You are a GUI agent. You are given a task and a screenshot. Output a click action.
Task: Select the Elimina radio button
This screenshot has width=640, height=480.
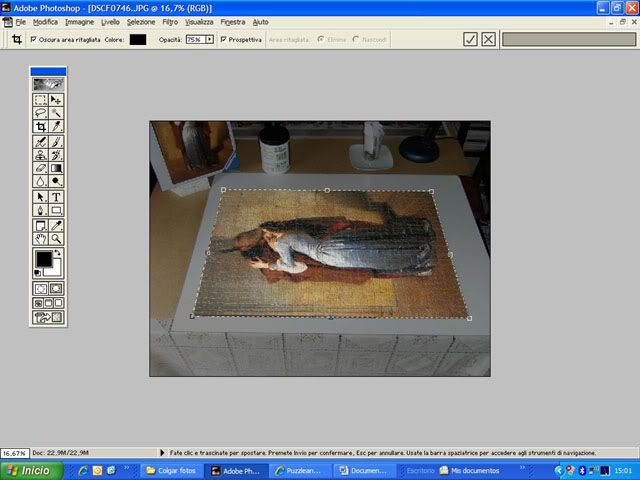[x=320, y=39]
